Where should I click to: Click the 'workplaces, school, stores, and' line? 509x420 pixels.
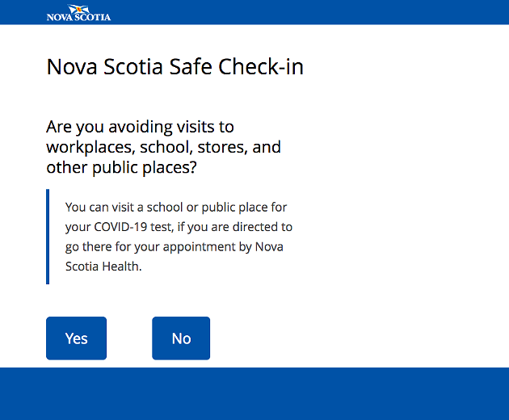(163, 147)
